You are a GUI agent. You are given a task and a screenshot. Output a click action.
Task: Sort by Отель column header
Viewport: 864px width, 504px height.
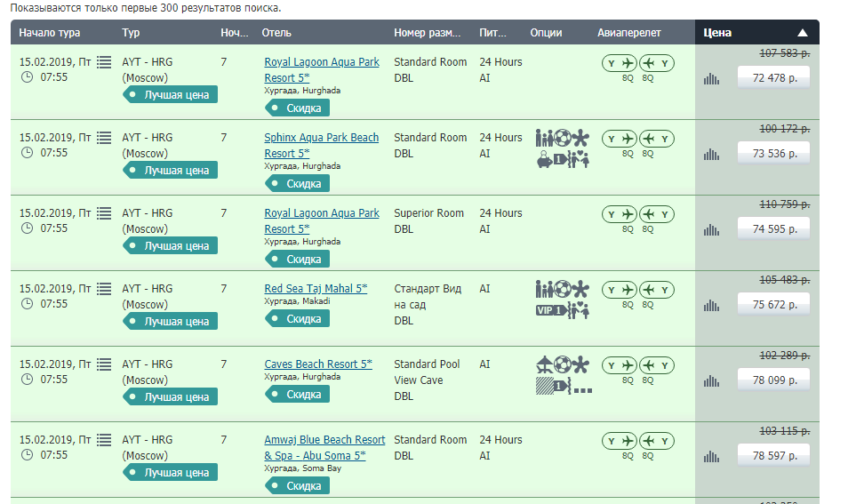click(x=276, y=33)
